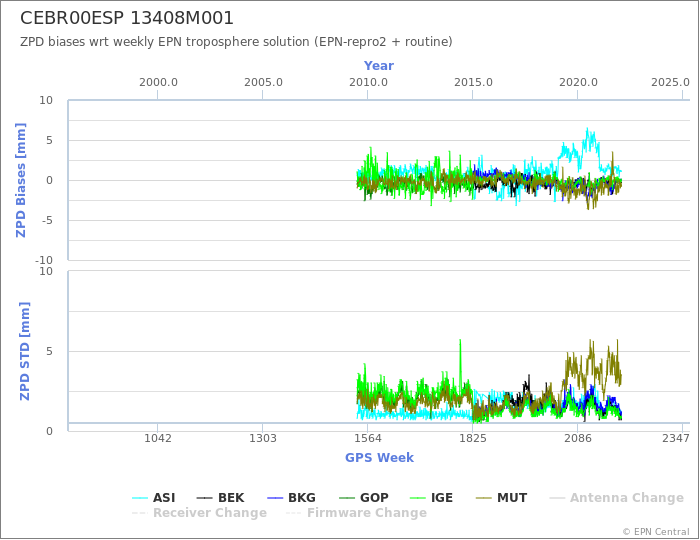Screen dimensions: 700x540
Task: Click the ZPD biases subtitle text
Action: click(236, 42)
